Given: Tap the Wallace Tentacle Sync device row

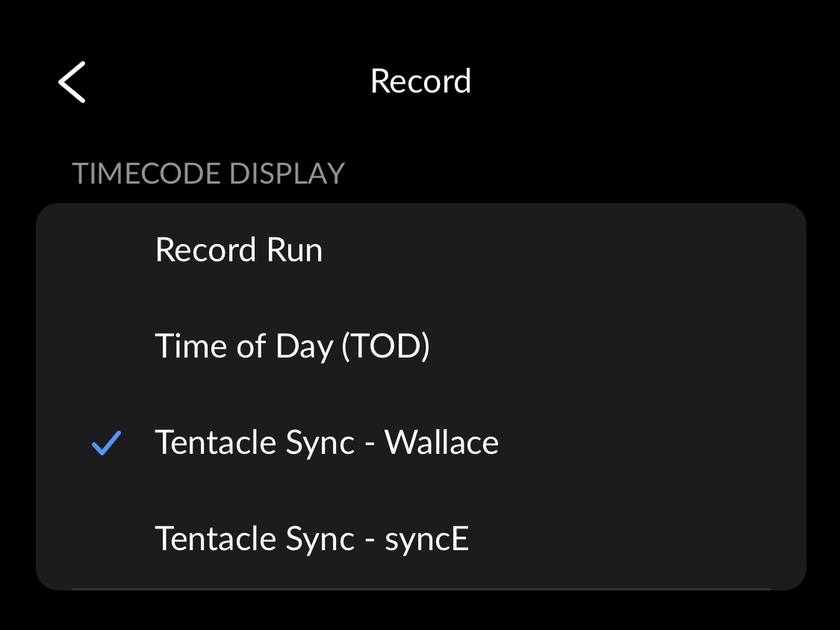Looking at the screenshot, I should click(x=420, y=443).
